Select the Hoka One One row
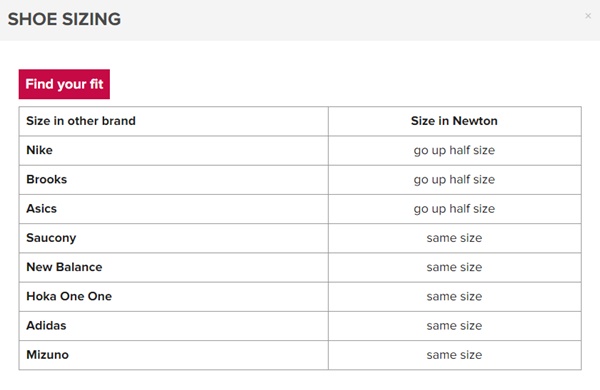 pyautogui.click(x=300, y=297)
